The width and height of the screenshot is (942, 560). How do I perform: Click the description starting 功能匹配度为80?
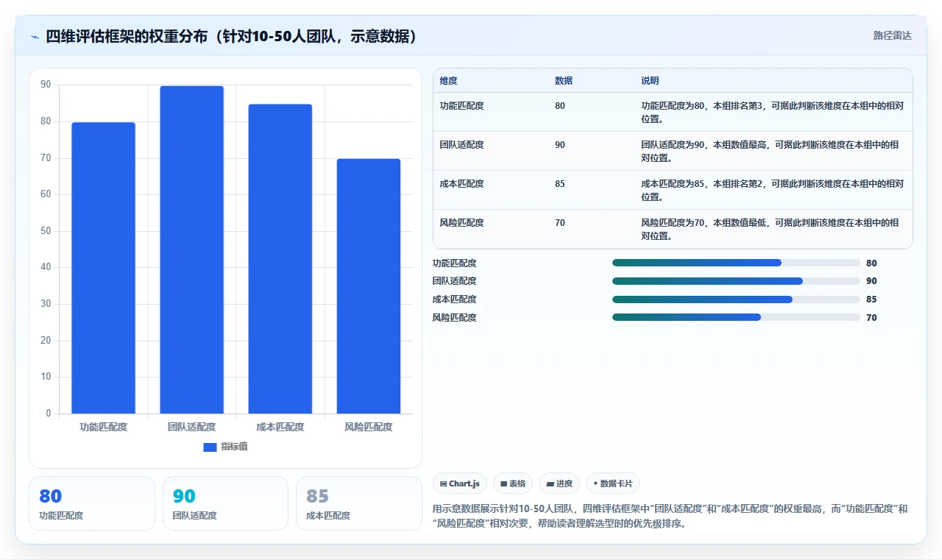pos(773,113)
